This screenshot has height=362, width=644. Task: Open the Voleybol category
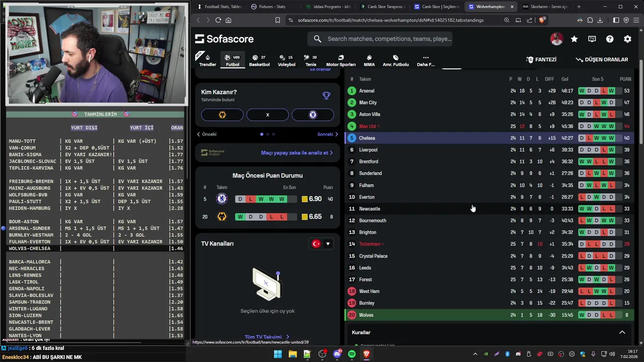[x=287, y=60]
